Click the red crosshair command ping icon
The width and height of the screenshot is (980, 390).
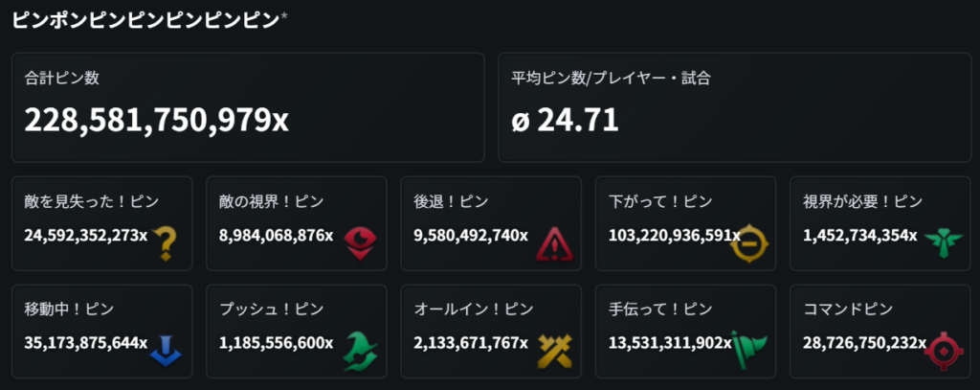tap(942, 350)
